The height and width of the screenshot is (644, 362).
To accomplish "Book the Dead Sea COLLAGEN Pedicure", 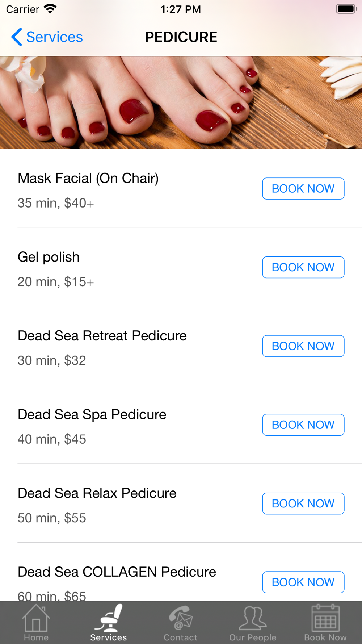I will click(303, 582).
